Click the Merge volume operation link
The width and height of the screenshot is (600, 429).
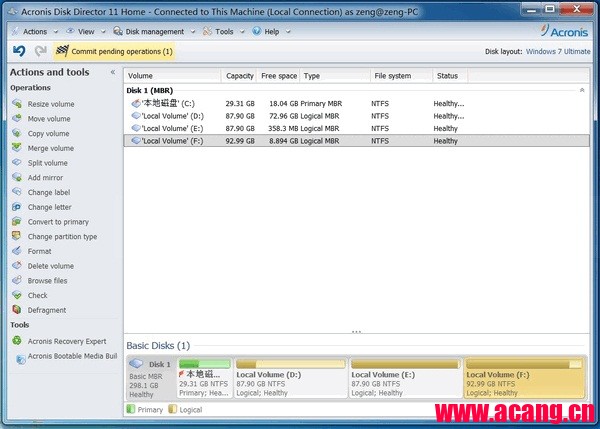[51, 148]
